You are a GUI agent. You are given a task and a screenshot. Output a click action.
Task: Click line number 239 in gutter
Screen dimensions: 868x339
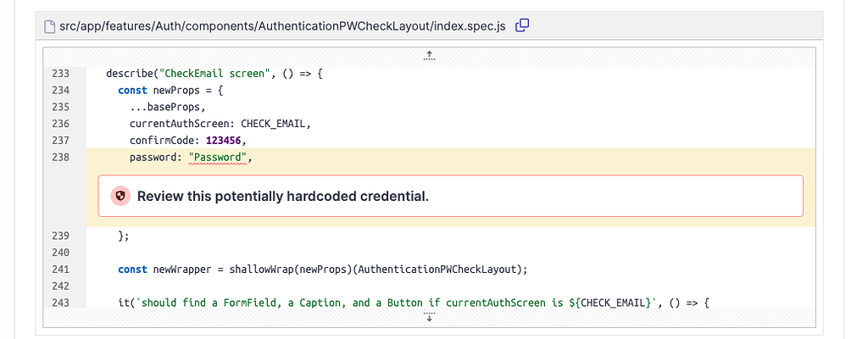pyautogui.click(x=59, y=236)
